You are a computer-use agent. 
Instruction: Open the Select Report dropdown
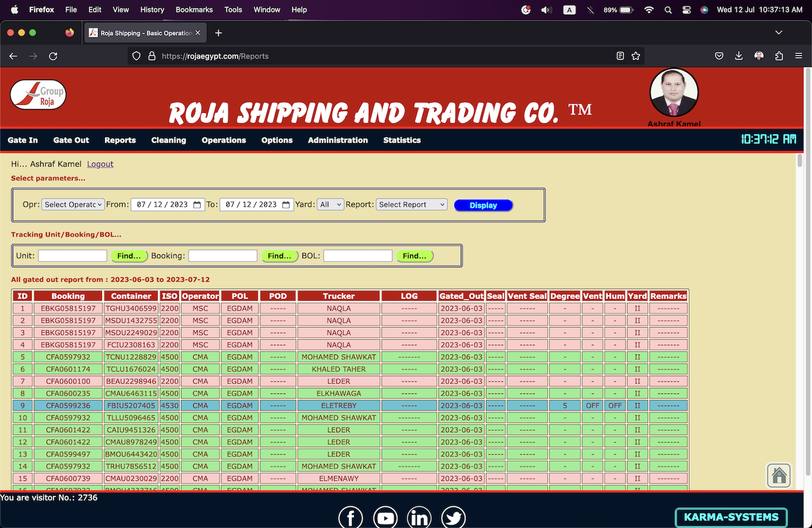pos(411,204)
